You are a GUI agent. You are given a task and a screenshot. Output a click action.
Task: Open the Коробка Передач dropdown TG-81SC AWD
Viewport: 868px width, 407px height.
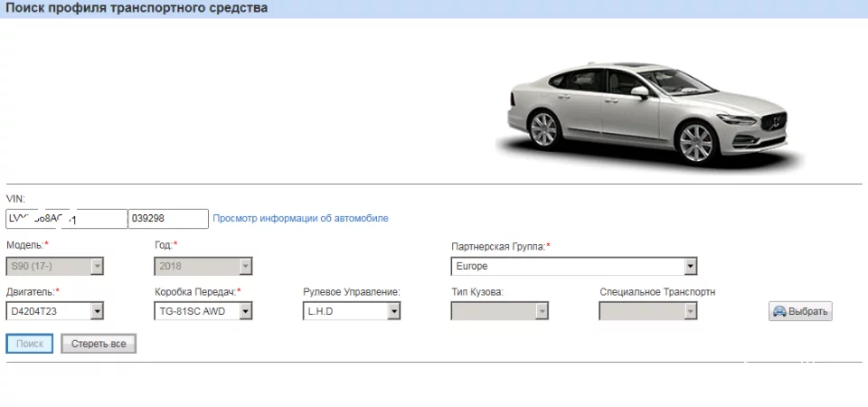(203, 311)
